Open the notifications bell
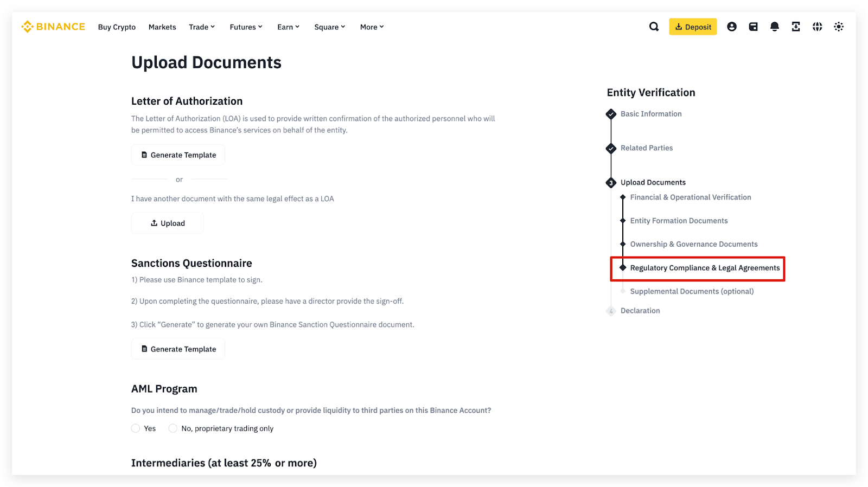Image resolution: width=868 pixels, height=487 pixels. pyautogui.click(x=774, y=27)
